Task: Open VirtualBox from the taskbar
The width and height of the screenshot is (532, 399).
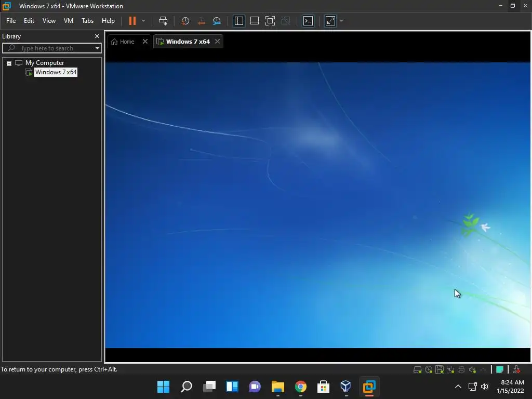Action: click(x=345, y=387)
